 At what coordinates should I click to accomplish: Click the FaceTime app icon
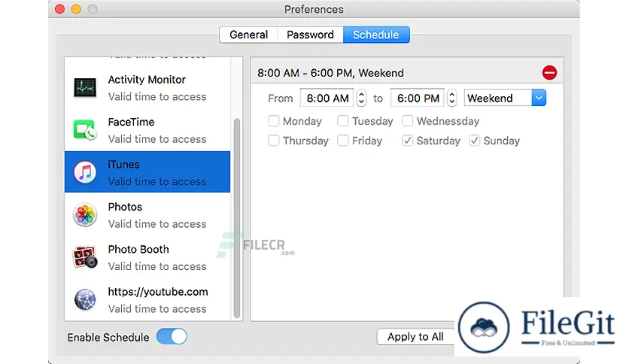pyautogui.click(x=85, y=130)
